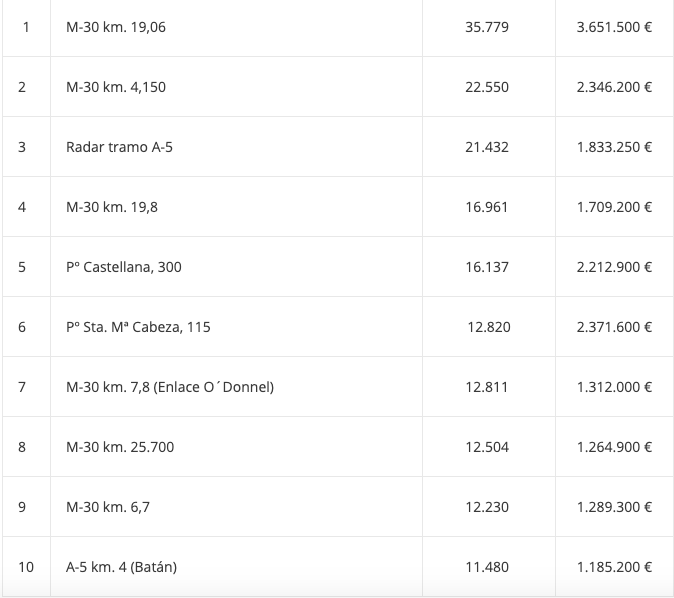674x598 pixels.
Task: Select rank number 10 cell
Action: click(26, 567)
